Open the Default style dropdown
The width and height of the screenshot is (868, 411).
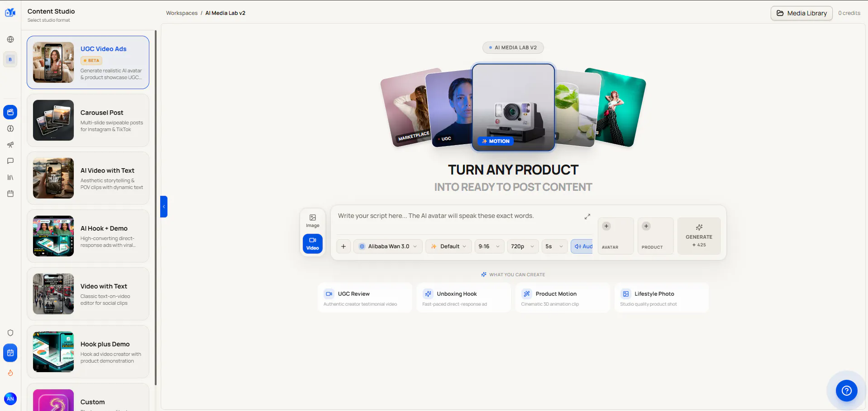click(x=448, y=246)
